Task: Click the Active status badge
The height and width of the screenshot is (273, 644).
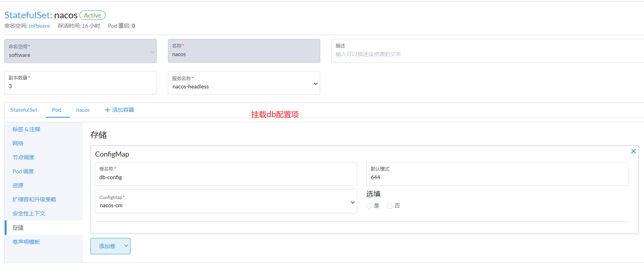Action: pos(92,15)
